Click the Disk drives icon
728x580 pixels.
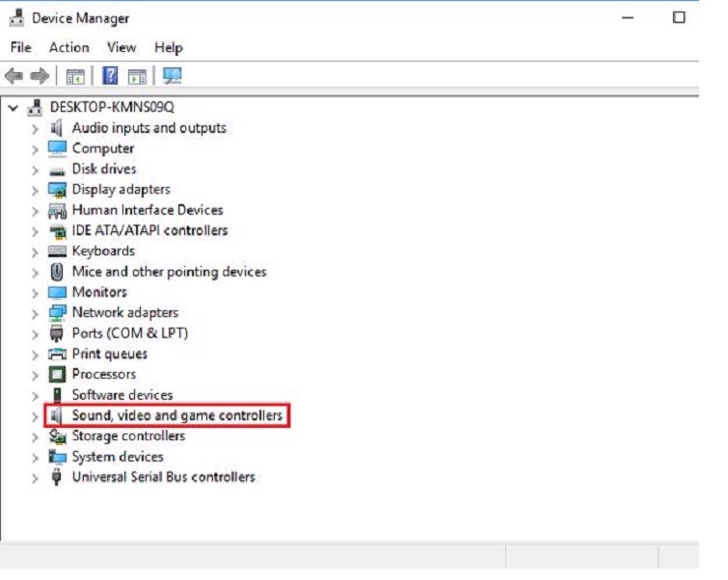(x=57, y=171)
